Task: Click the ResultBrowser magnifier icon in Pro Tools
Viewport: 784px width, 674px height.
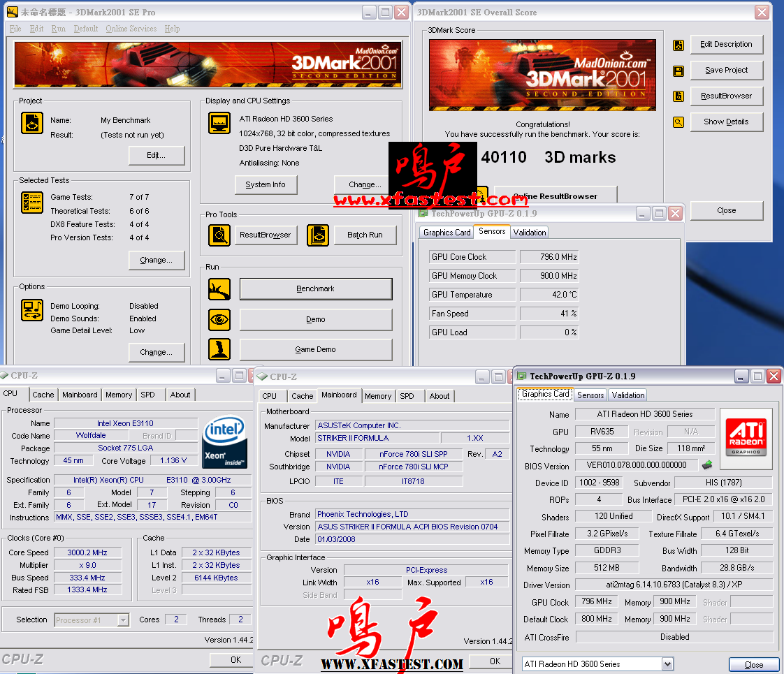Action: click(x=219, y=235)
